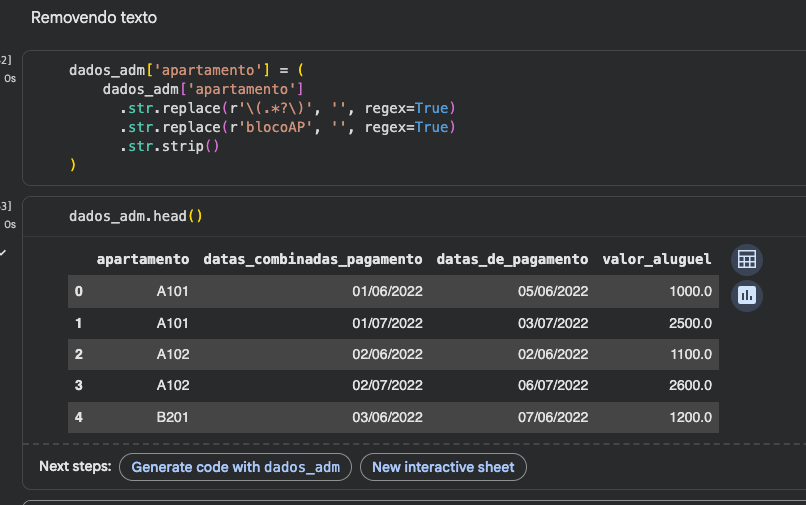The height and width of the screenshot is (505, 806).
Task: Click the datas_de_pagamento column header
Action: coord(512,259)
